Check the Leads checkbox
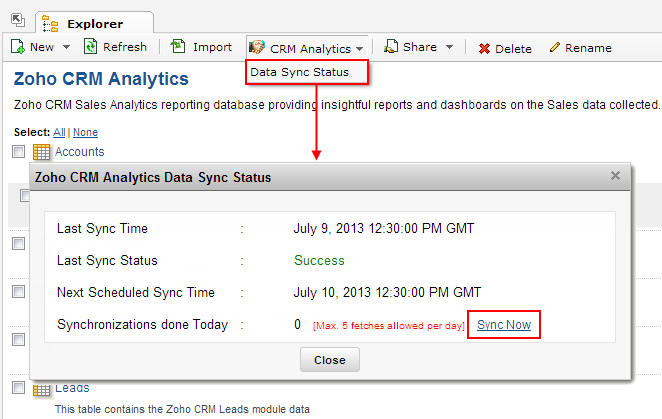 [x=18, y=388]
